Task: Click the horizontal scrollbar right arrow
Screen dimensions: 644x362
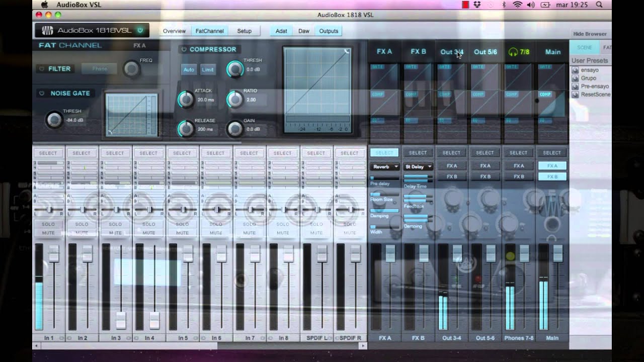Action: click(363, 346)
